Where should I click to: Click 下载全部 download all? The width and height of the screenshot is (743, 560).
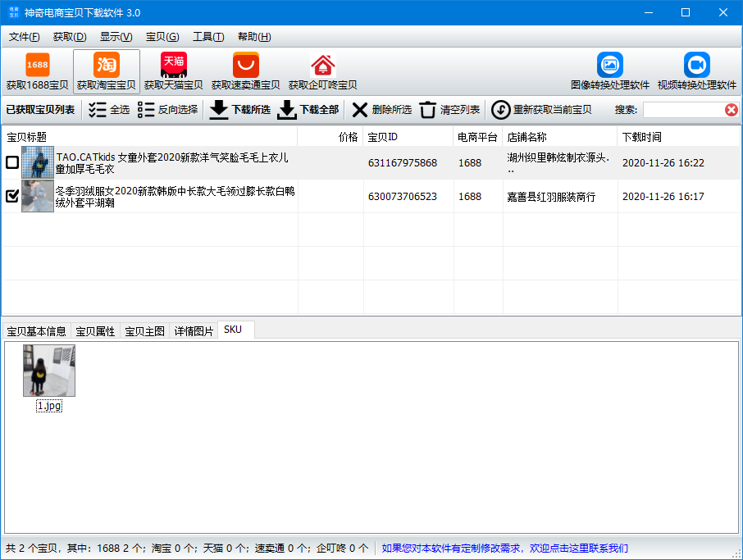pos(308,109)
